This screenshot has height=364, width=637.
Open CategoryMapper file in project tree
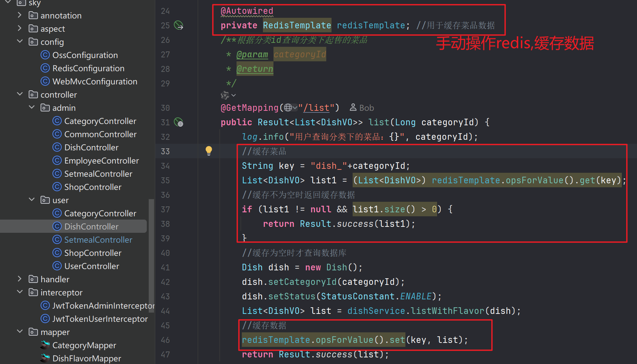84,345
